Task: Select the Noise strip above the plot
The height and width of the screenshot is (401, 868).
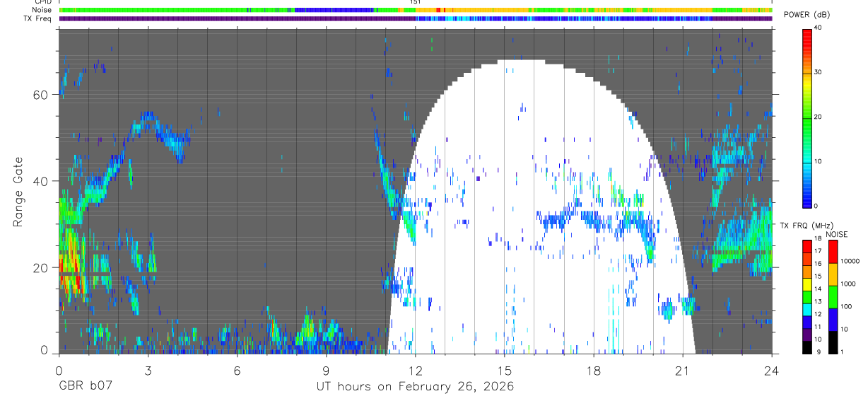Action: coord(416,10)
